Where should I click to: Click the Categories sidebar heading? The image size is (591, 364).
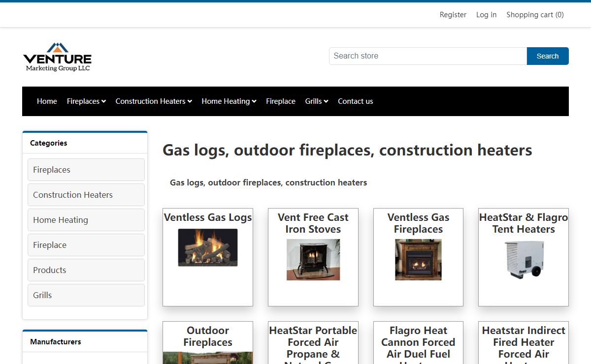[x=49, y=143]
